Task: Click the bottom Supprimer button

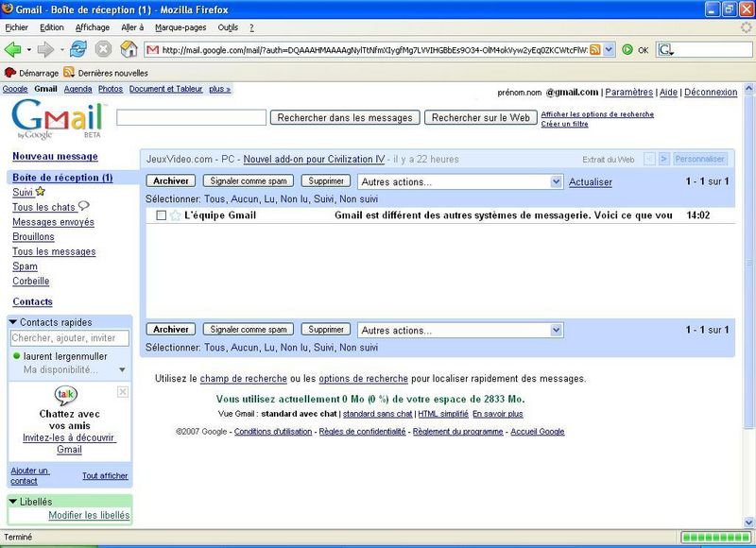Action: tap(326, 329)
